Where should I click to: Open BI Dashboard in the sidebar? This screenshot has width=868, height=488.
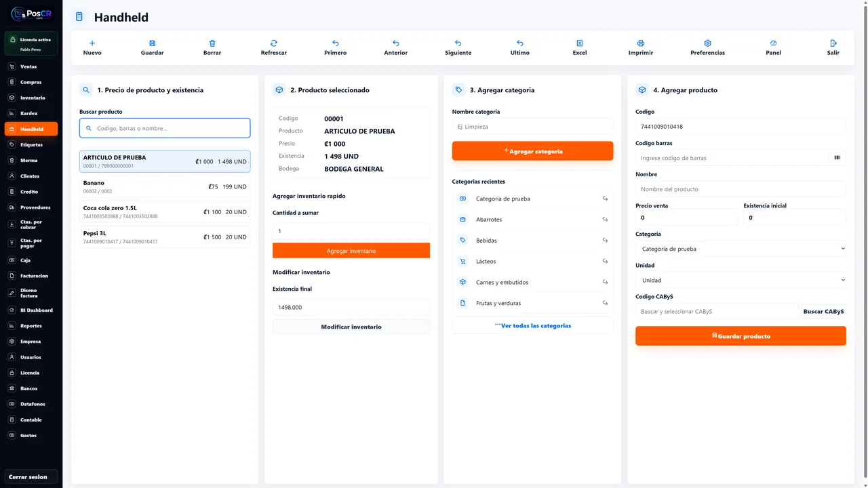tap(31, 310)
